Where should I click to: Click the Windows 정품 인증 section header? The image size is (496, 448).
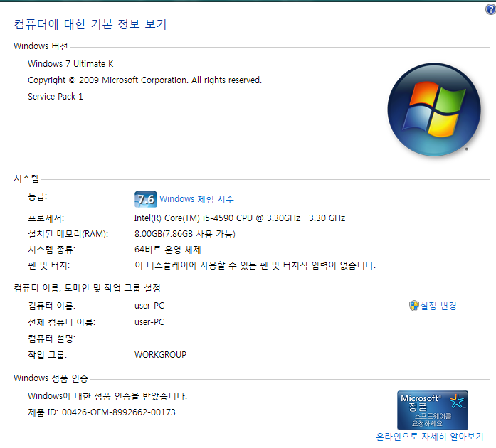pos(51,378)
